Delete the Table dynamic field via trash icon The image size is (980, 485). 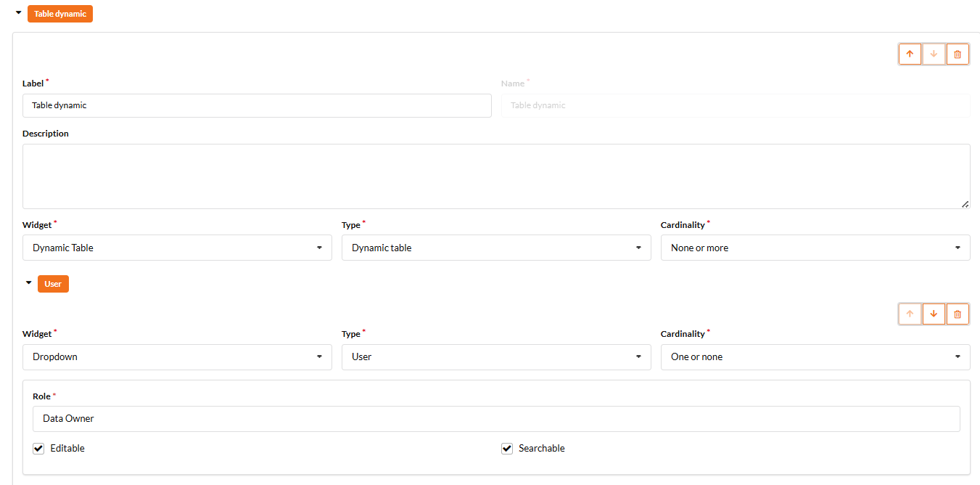958,54
